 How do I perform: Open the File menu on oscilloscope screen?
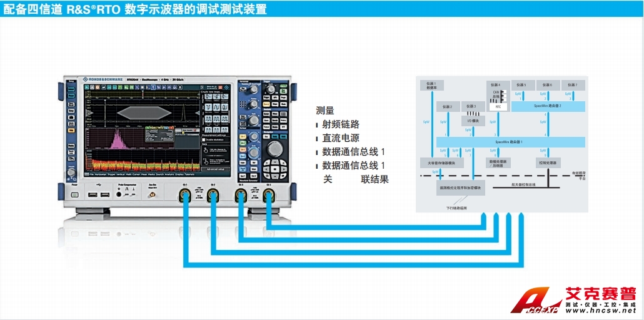pos(92,176)
